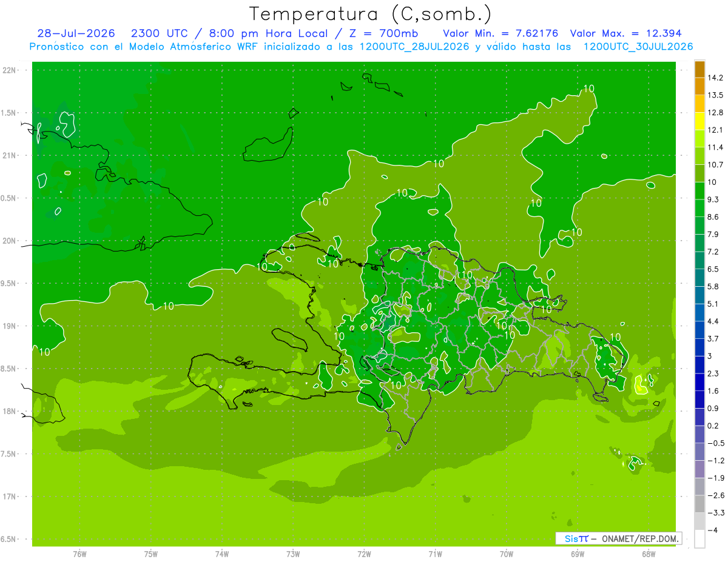Screen dimensions: 728x562
Task: Click the '1.6' colorbar label
Action: click(x=713, y=391)
